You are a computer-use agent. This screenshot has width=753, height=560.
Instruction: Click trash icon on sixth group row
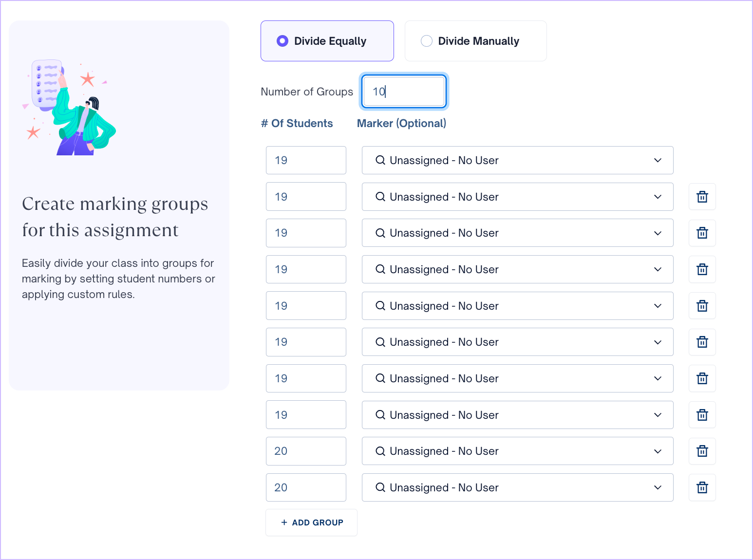pos(702,342)
